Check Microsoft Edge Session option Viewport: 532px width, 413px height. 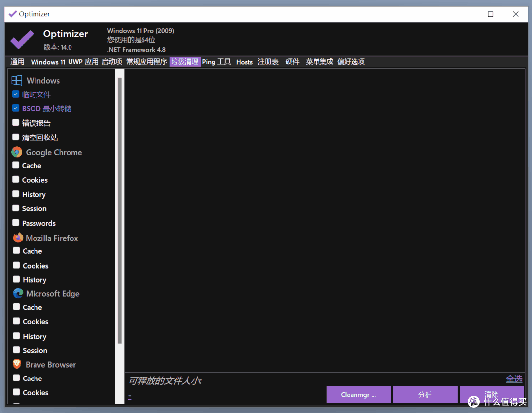[16, 350]
